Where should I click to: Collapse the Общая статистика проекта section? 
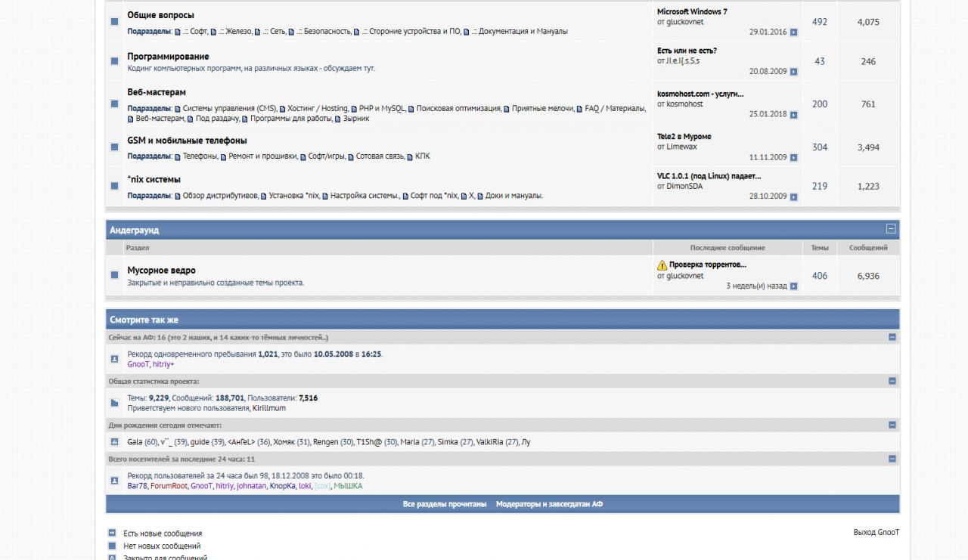point(892,382)
